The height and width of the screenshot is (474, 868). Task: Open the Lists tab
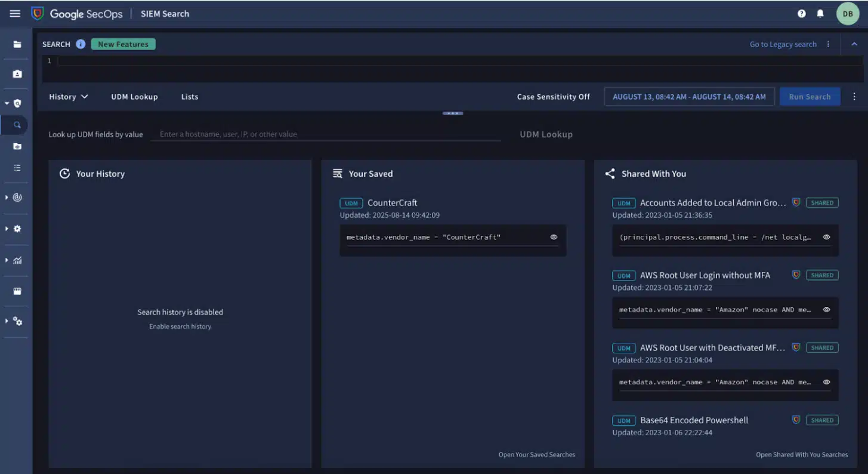coord(190,97)
